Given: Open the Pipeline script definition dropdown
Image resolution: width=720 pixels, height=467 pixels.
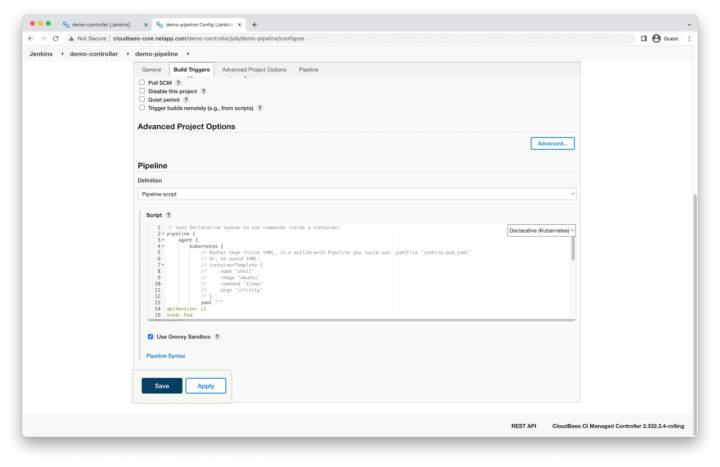Looking at the screenshot, I should pos(357,193).
